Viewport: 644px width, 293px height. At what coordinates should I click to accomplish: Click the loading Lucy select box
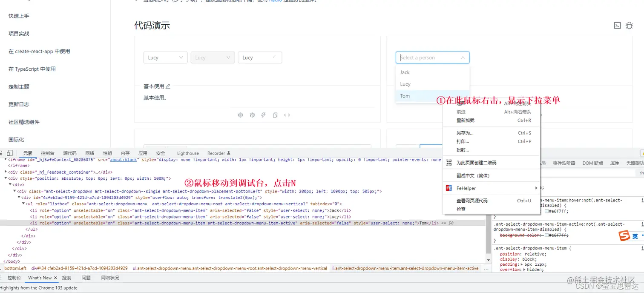click(260, 57)
